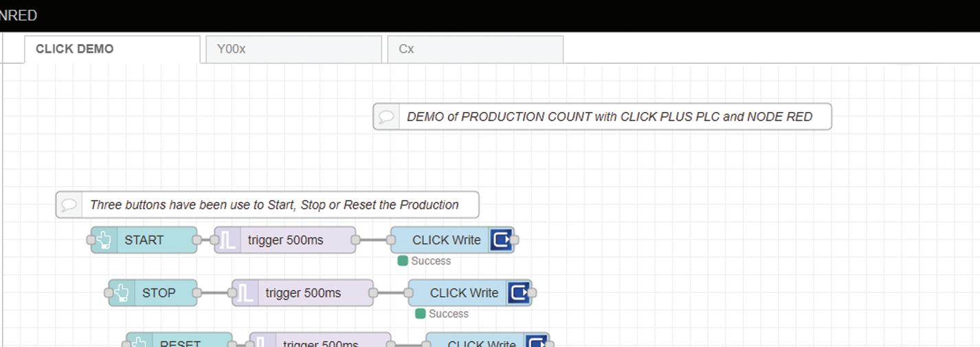980x347 pixels.
Task: Click the output port of STOP node
Action: click(197, 293)
